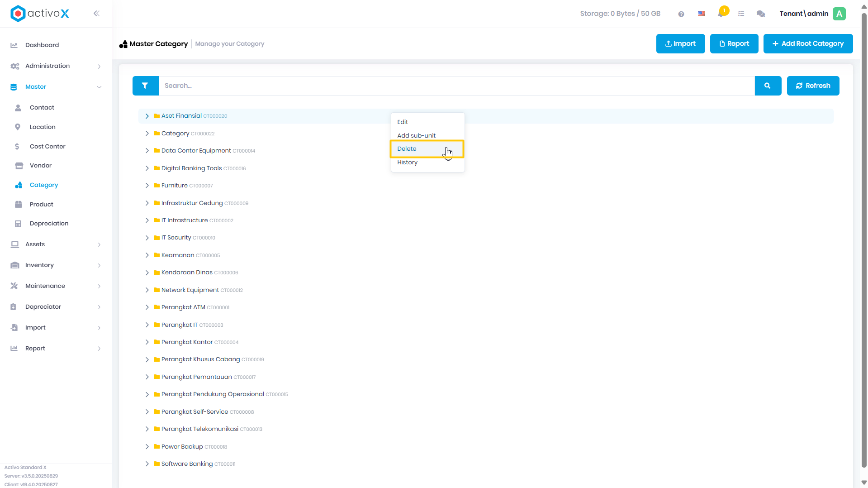Expand the Digital Banking Tools node

[147, 168]
